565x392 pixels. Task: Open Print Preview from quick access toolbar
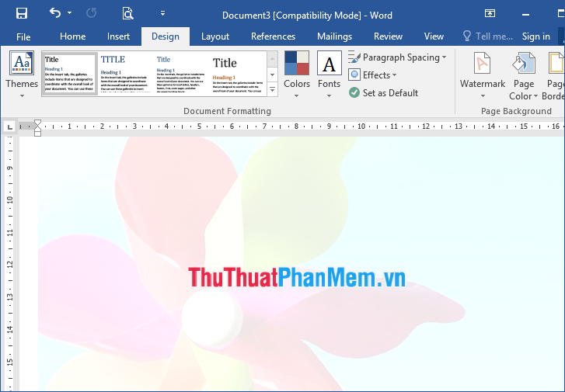(127, 13)
